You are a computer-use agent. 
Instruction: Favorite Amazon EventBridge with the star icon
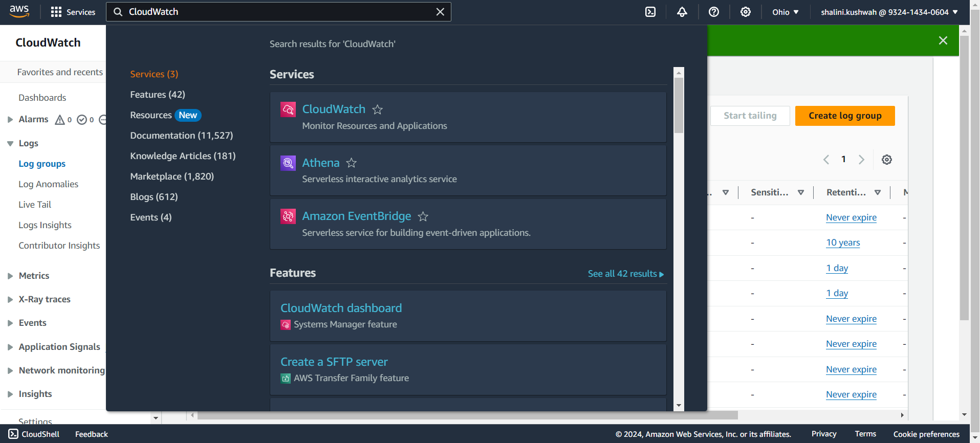pos(423,216)
